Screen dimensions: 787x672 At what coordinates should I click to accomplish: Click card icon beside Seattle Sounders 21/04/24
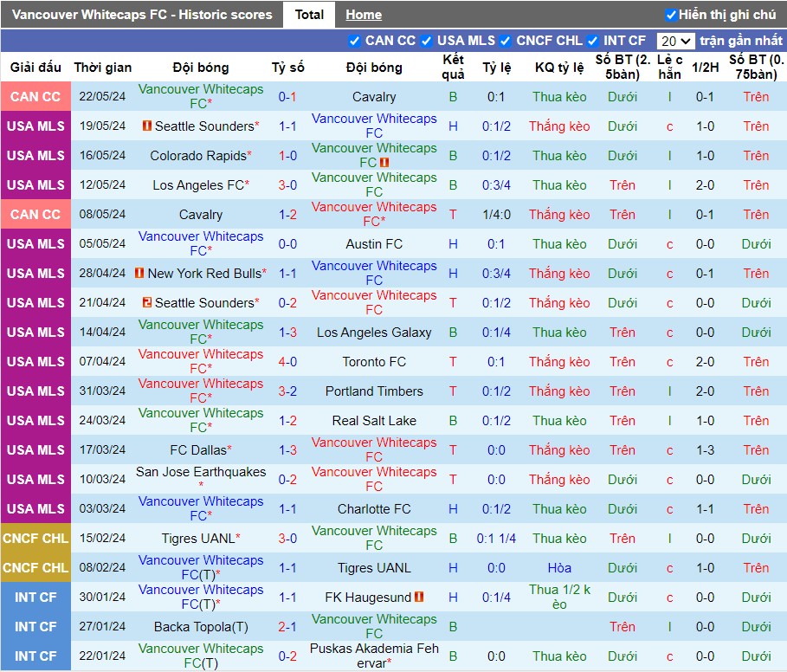146,302
